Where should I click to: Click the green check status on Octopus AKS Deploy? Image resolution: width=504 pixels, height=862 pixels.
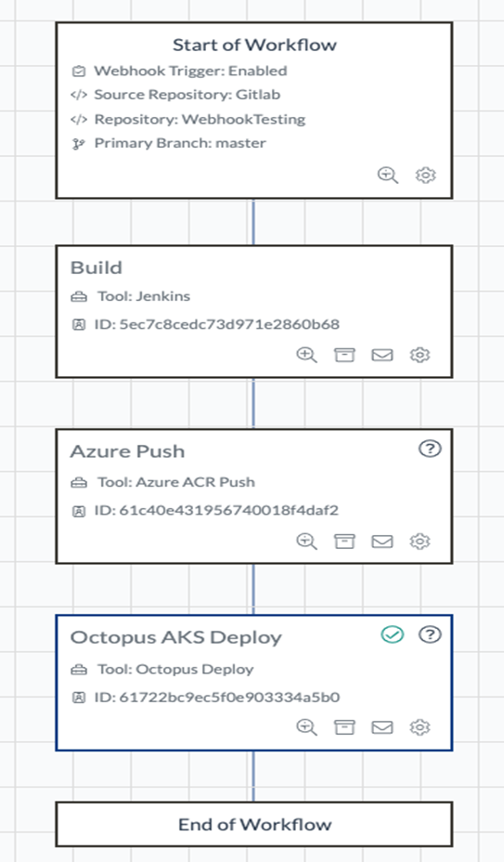[393, 635]
